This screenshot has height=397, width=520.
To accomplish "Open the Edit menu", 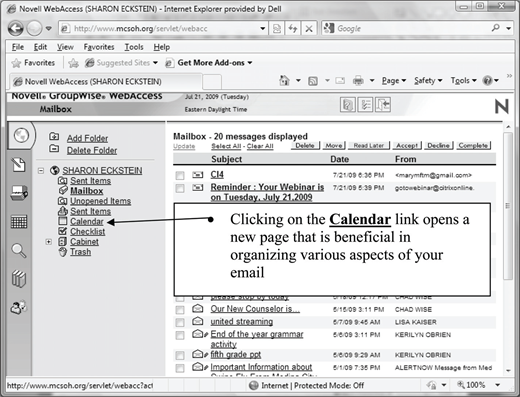I will (40, 47).
